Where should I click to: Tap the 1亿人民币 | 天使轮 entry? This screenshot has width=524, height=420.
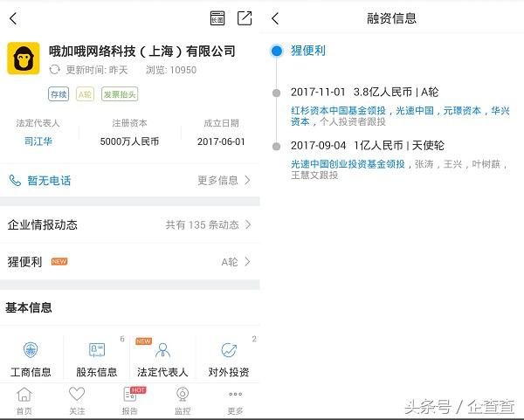tap(399, 145)
